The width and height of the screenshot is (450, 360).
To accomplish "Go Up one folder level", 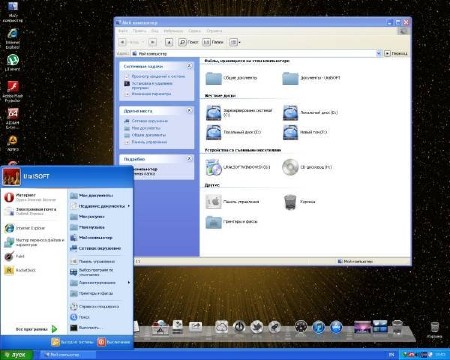I will 169,42.
